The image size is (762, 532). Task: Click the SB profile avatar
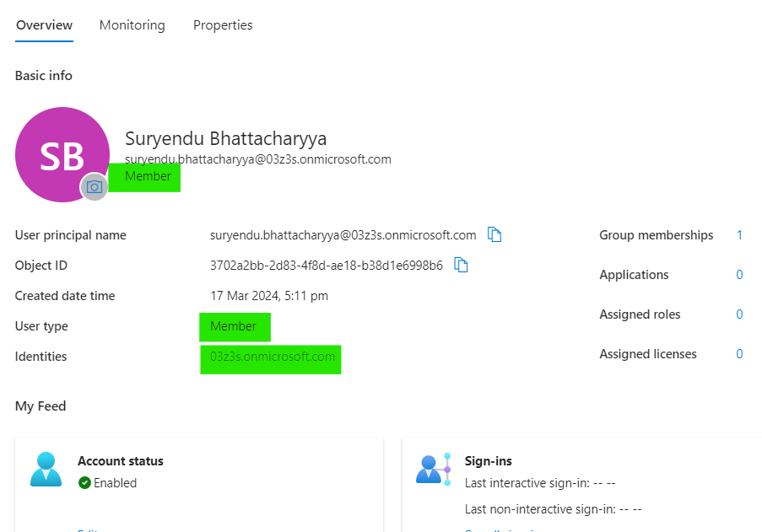click(x=62, y=152)
